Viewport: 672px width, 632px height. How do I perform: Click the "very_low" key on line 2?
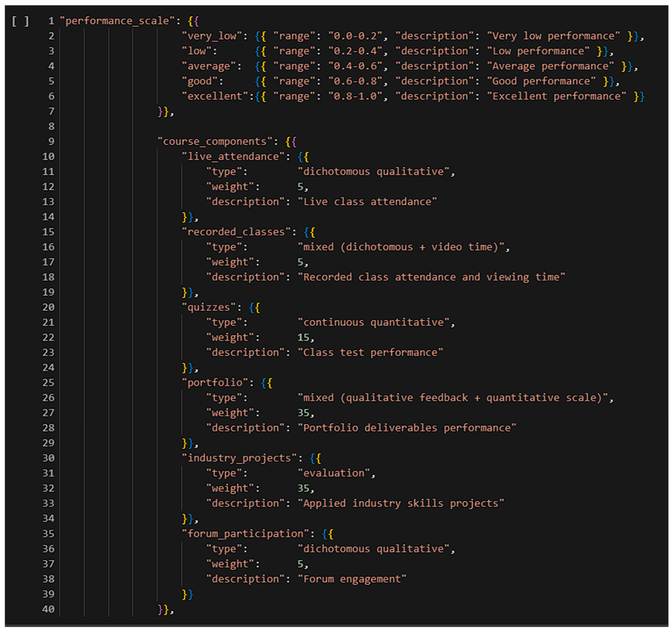click(212, 36)
